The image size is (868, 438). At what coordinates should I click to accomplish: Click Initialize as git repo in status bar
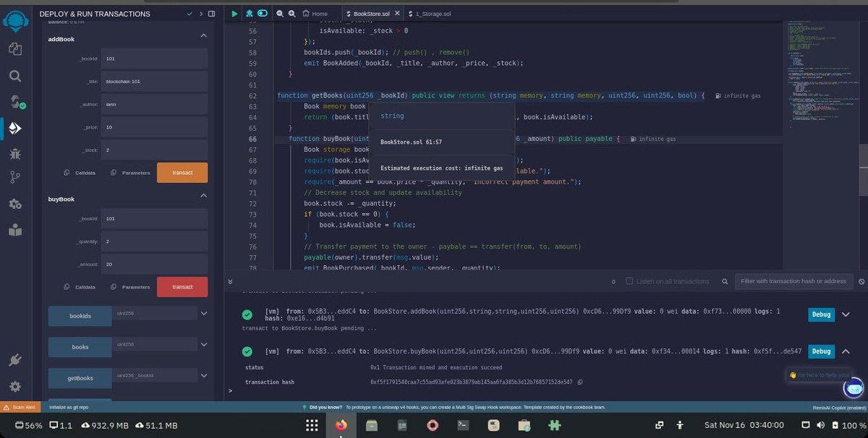[69, 407]
